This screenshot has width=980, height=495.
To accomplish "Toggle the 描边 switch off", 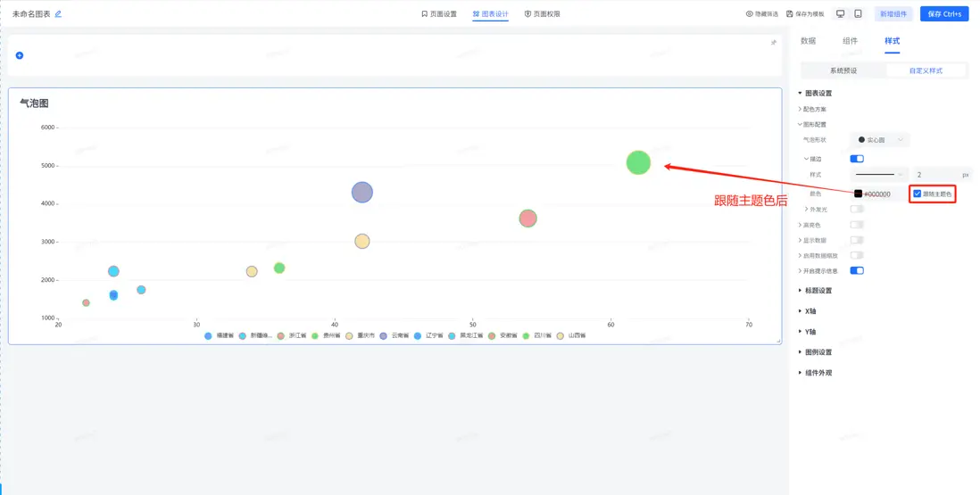I will (x=857, y=159).
